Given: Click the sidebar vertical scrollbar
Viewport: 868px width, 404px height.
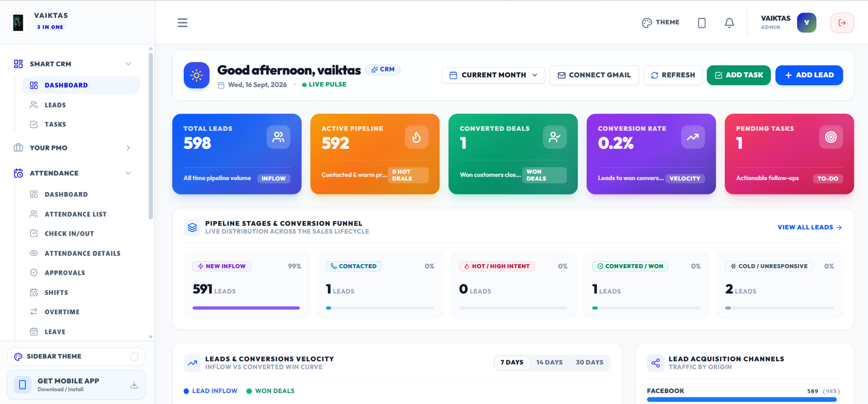Looking at the screenshot, I should pos(151,136).
